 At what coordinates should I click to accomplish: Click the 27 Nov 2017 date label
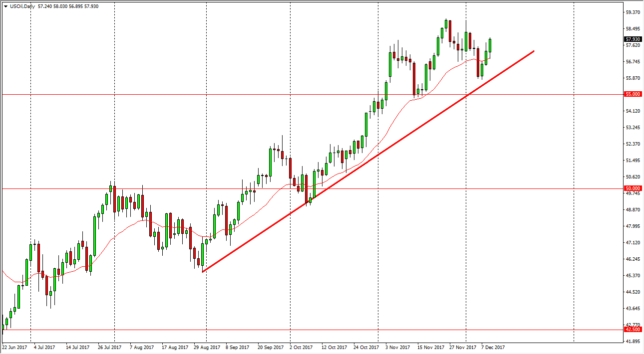coord(462,347)
